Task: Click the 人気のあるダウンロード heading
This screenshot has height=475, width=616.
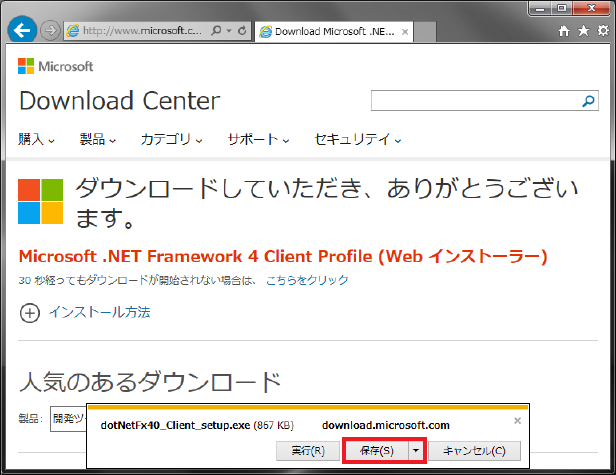Action: coord(150,382)
